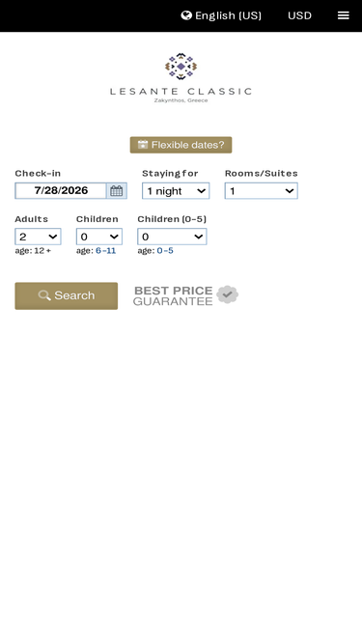Click the Flexible dates? button
This screenshot has height=644, width=362.
coord(181,145)
